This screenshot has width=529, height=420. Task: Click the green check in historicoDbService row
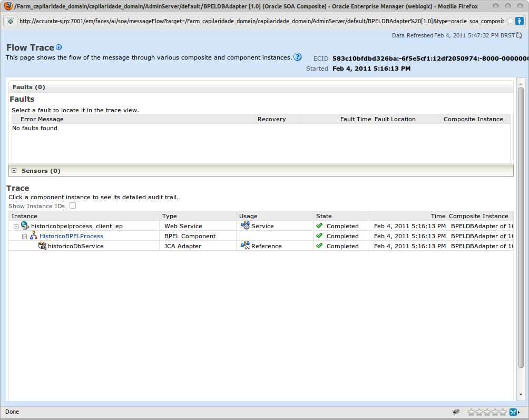319,246
